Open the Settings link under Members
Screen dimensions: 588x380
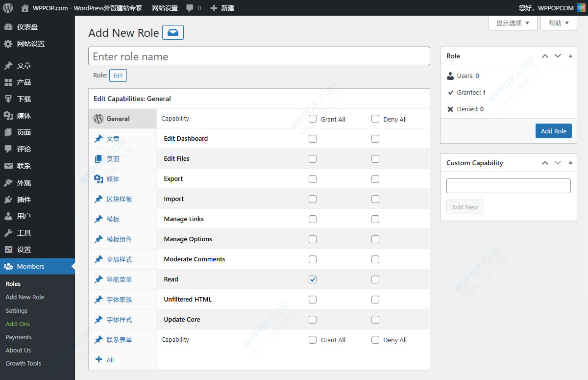pos(17,310)
